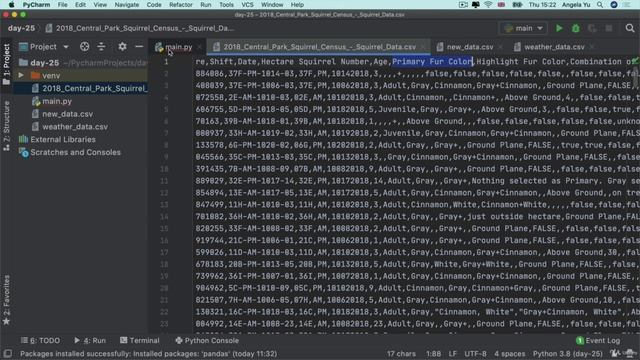Click day-25 breadcrumb in navigation bar

coord(21,28)
